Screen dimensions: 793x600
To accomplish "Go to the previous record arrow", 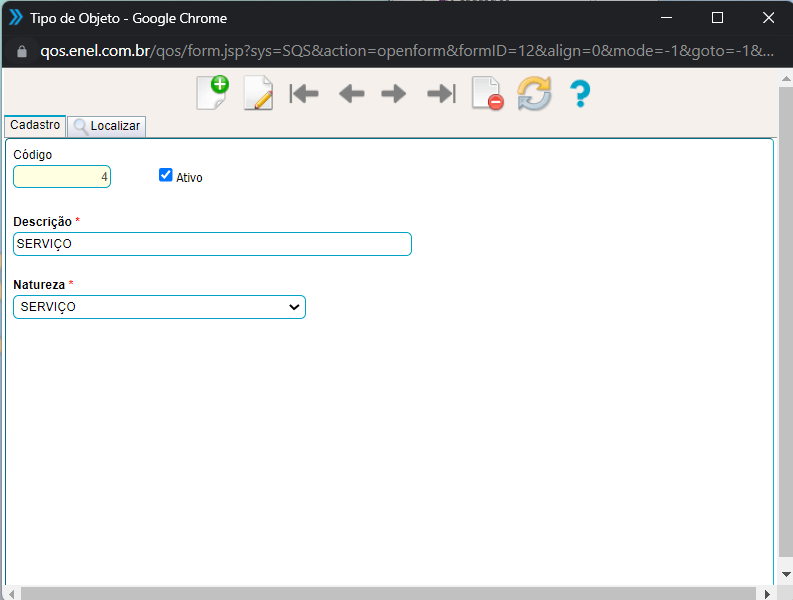I will coord(351,94).
